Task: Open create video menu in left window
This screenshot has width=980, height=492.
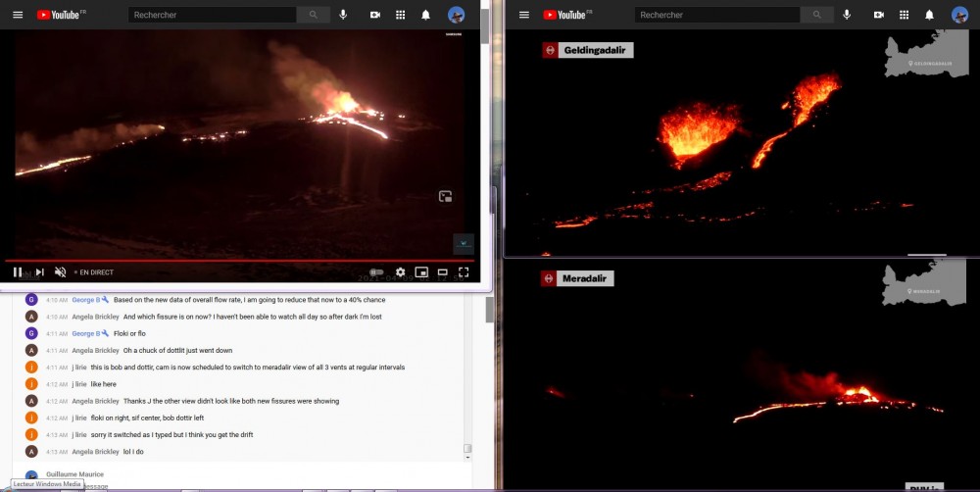Action: coord(375,15)
